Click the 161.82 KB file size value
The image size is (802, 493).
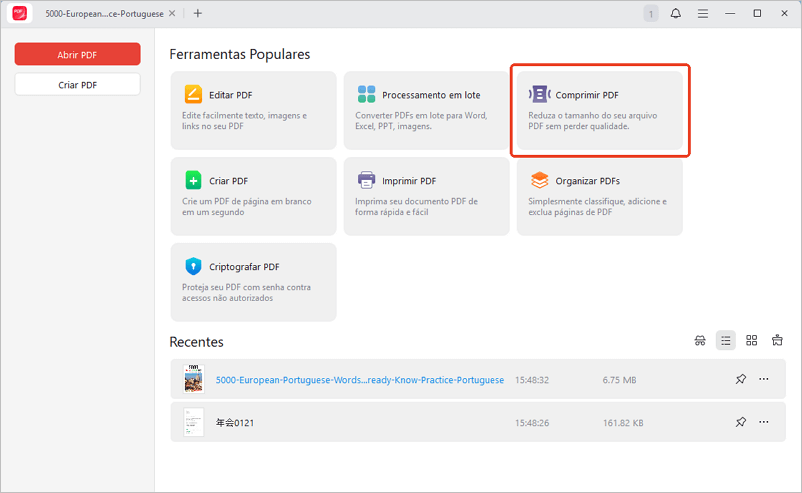pos(622,423)
